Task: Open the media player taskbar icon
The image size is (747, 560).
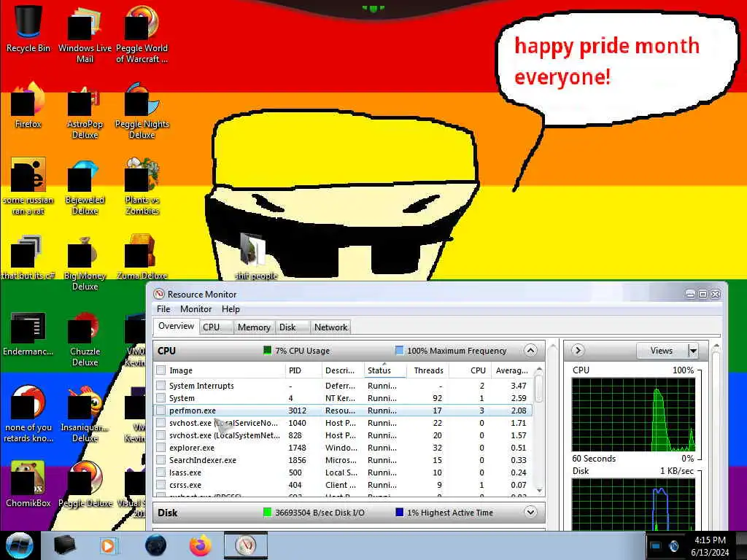Action: 108,545
